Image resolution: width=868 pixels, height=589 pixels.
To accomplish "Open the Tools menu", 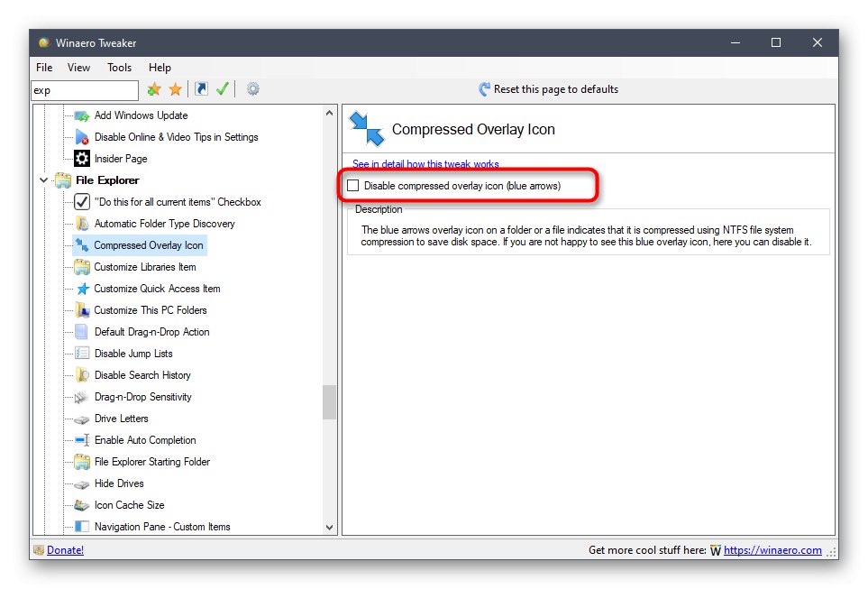I will point(120,68).
